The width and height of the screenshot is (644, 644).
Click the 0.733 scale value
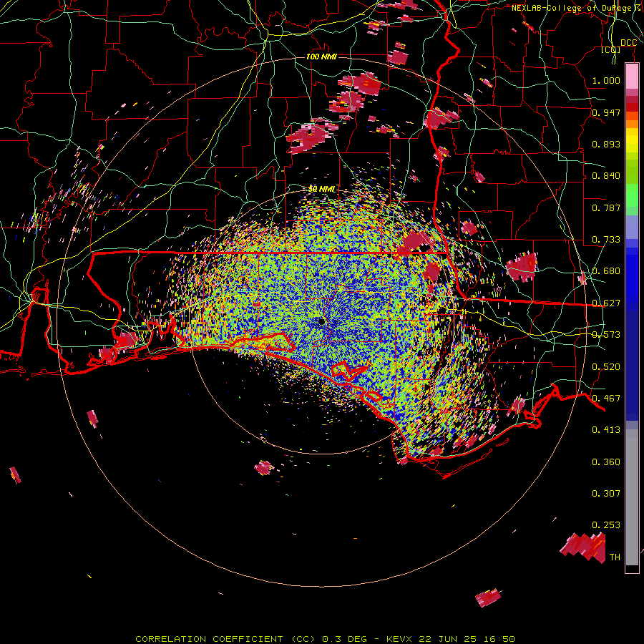coord(606,240)
